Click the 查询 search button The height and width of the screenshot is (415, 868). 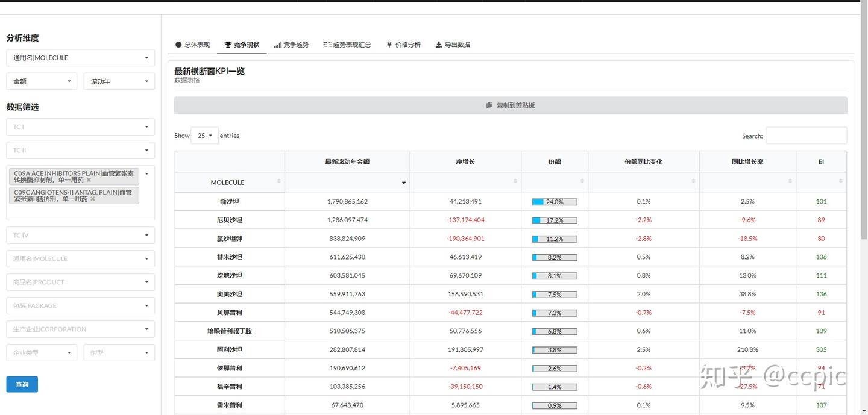pyautogui.click(x=22, y=384)
